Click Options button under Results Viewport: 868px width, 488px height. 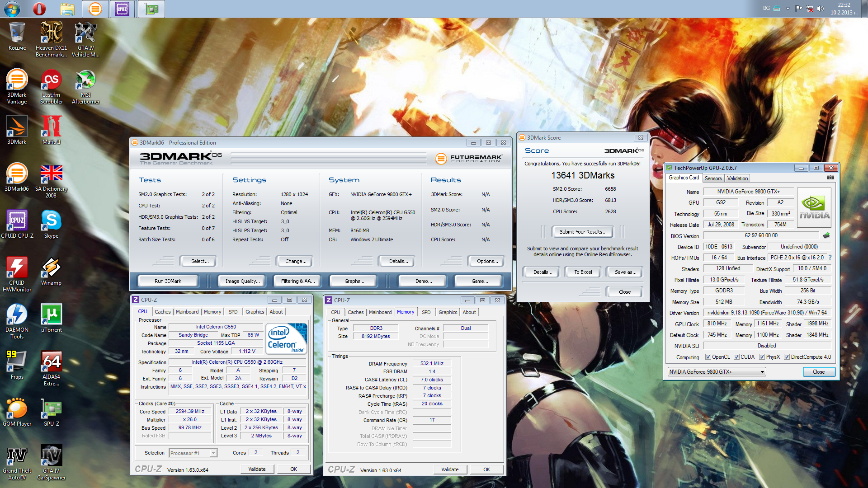click(487, 261)
